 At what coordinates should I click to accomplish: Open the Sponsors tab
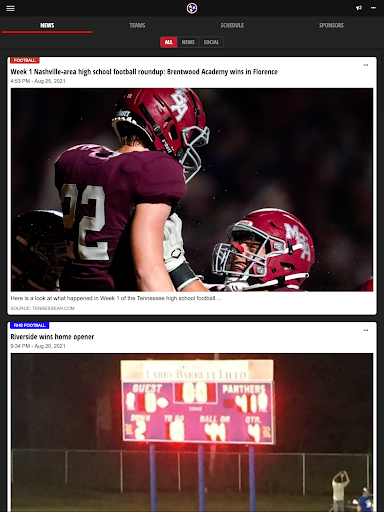[x=331, y=25]
